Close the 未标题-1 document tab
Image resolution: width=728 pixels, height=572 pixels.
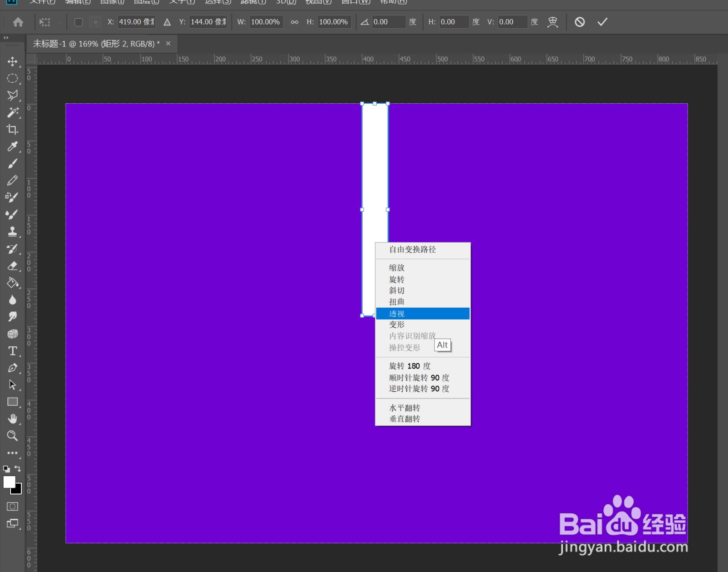[168, 44]
